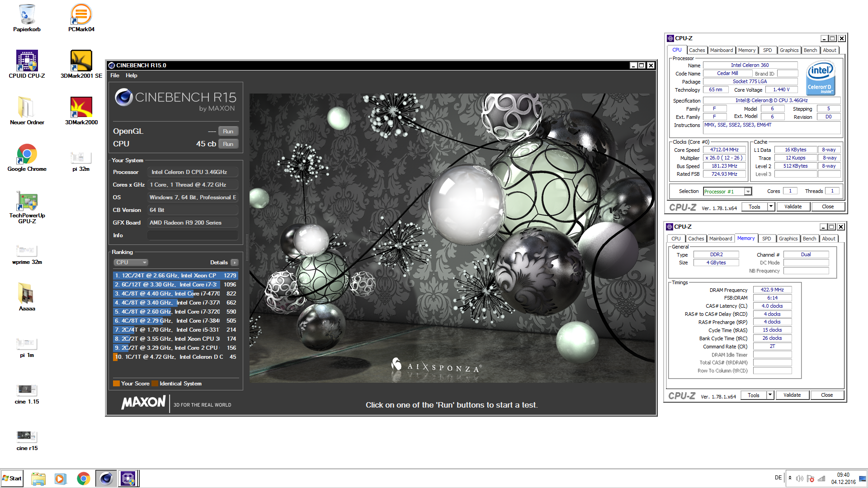Select the TechPowerUp GPU-Z desktop icon
This screenshot has height=488, width=868.
[x=27, y=207]
